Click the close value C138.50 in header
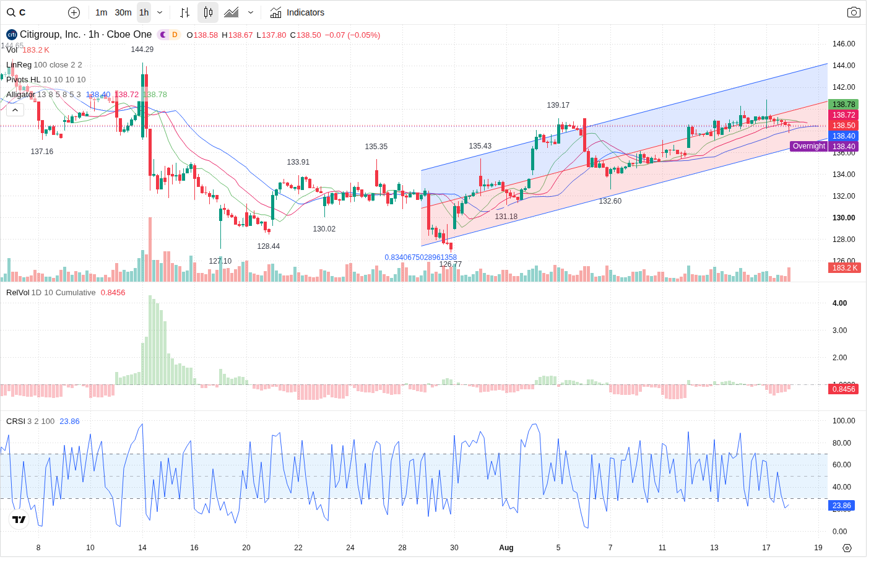 [x=306, y=35]
